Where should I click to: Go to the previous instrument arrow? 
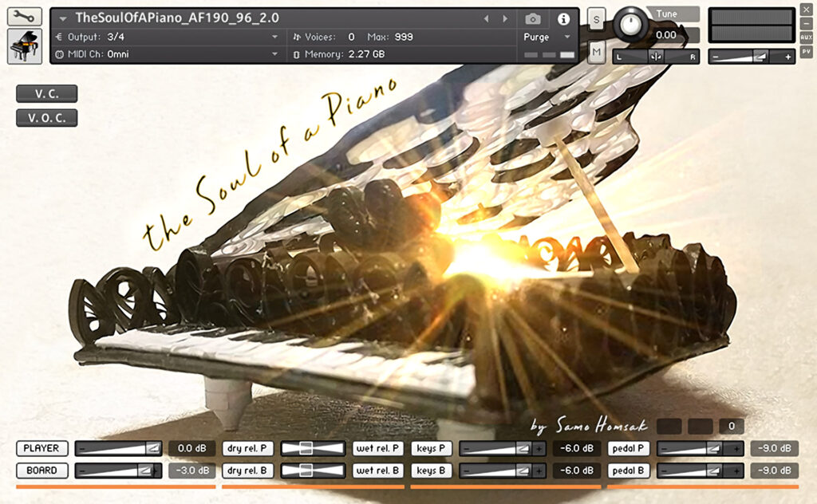click(487, 18)
